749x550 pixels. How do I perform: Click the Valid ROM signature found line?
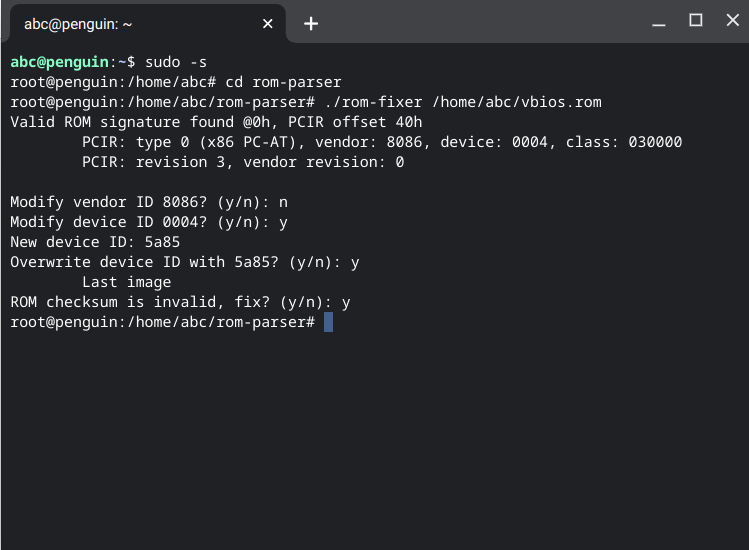[216, 122]
